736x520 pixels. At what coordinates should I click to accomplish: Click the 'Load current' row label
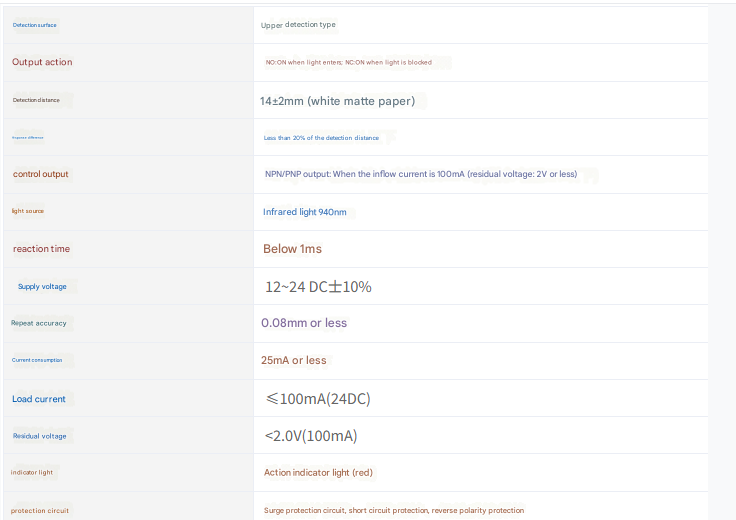click(x=39, y=399)
